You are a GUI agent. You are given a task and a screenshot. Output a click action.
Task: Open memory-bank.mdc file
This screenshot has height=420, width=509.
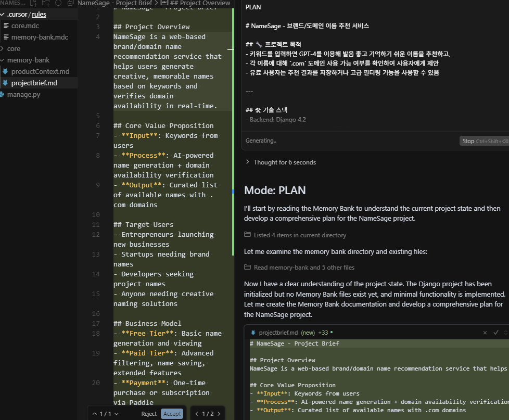39,37
